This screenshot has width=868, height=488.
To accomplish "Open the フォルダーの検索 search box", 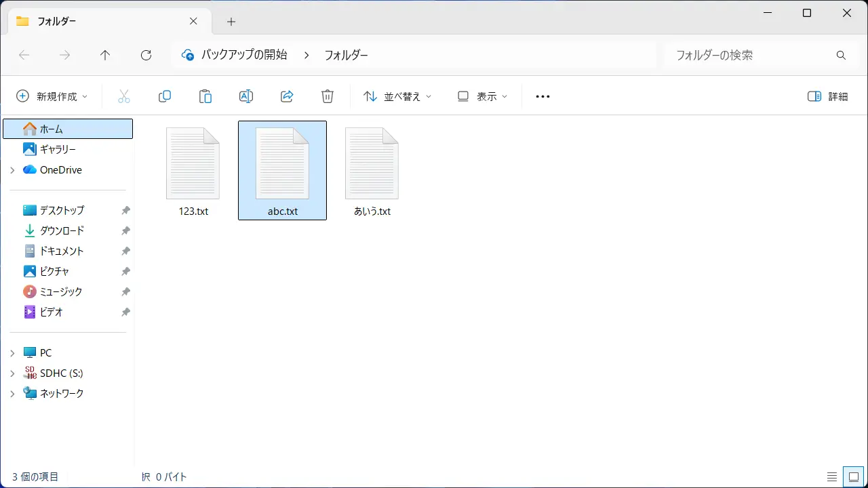I will [x=746, y=55].
